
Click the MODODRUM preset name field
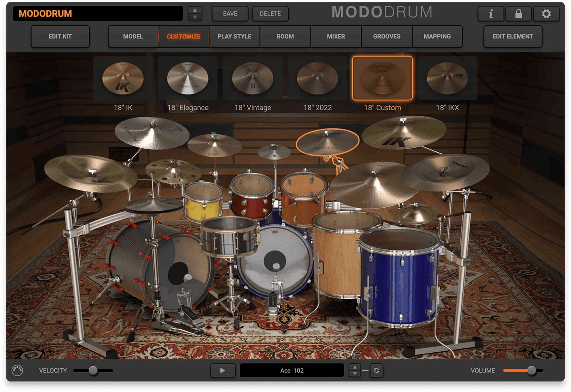coord(97,13)
